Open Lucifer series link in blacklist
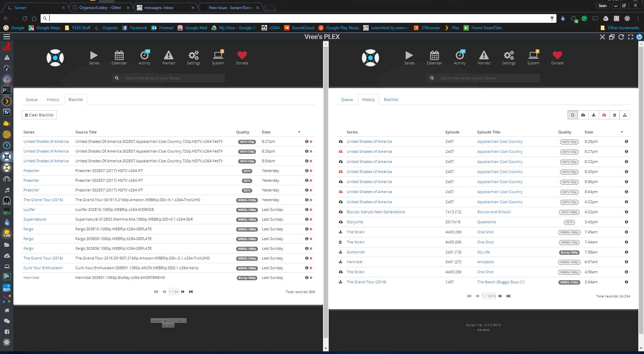 click(x=30, y=210)
